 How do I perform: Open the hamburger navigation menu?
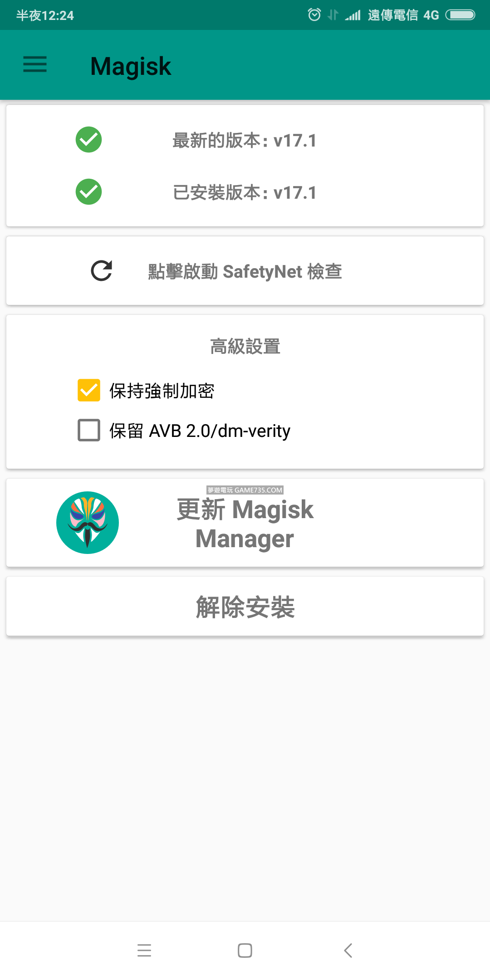coord(35,64)
